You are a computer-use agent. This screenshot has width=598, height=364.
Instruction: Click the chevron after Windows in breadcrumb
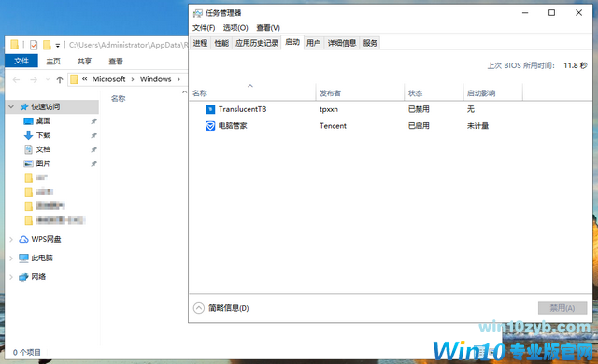point(178,79)
